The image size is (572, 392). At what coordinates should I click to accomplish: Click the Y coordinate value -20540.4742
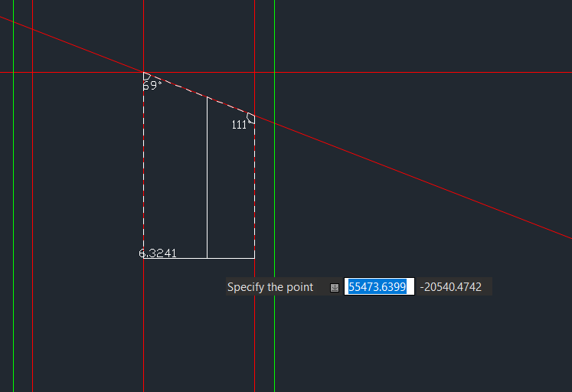pos(450,287)
